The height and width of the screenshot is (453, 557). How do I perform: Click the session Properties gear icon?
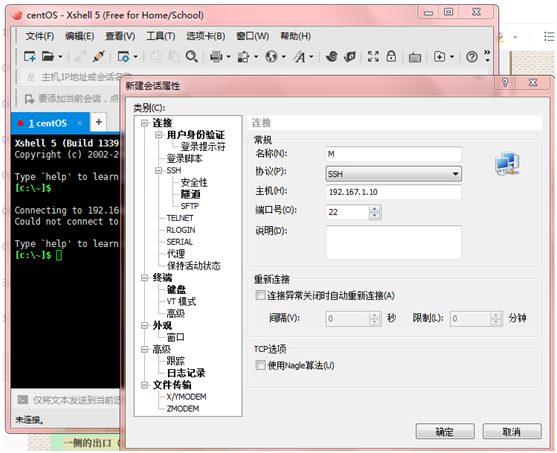(124, 56)
